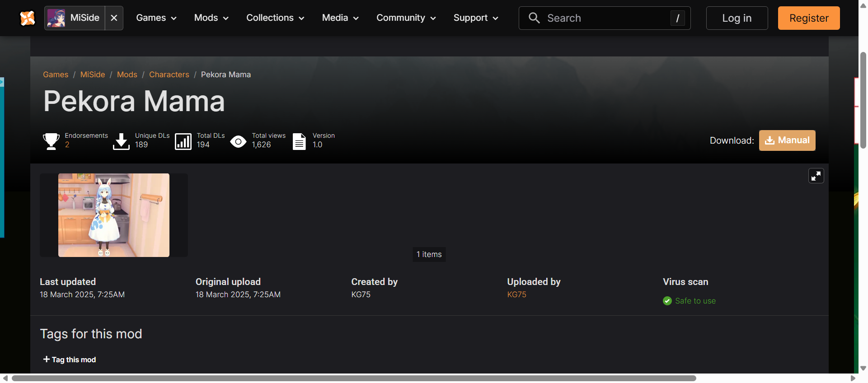Click the Safe to use text
The width and height of the screenshot is (868, 383).
695,301
